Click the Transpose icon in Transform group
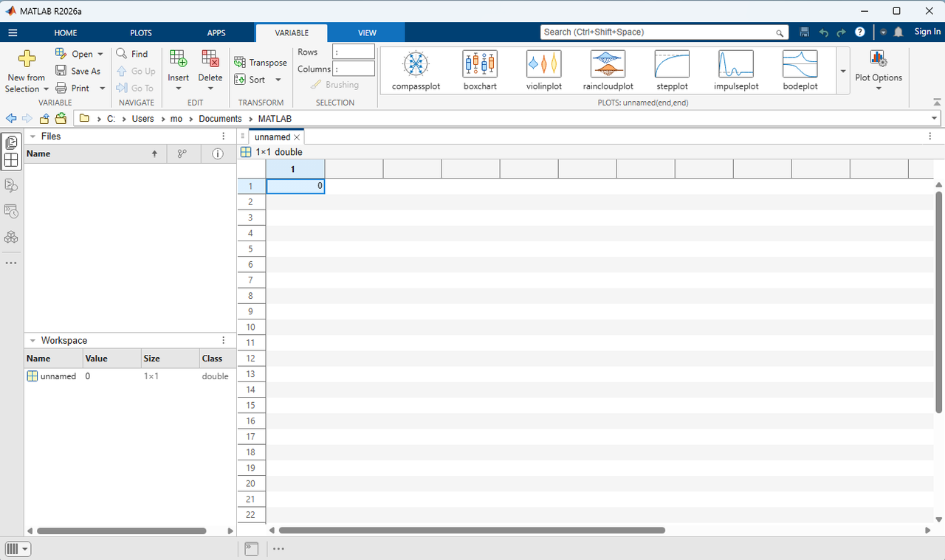Viewport: 945px width, 560px height. tap(240, 63)
